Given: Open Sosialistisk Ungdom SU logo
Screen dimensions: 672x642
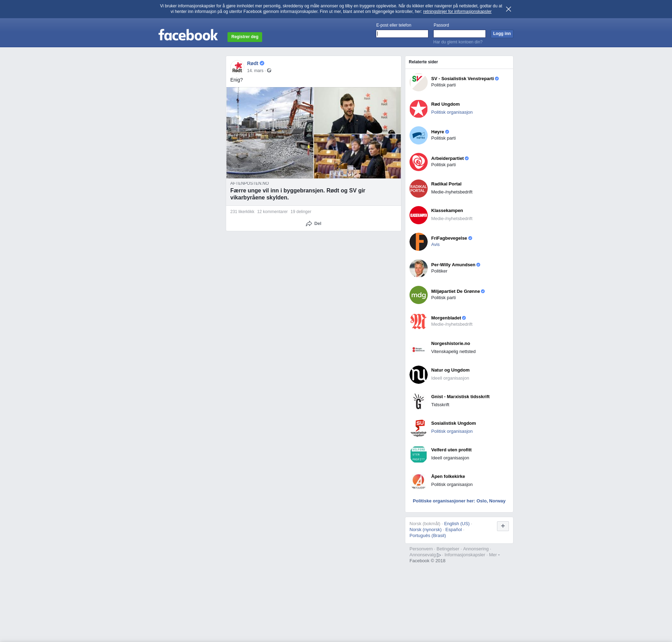Looking at the screenshot, I should 419,428.
